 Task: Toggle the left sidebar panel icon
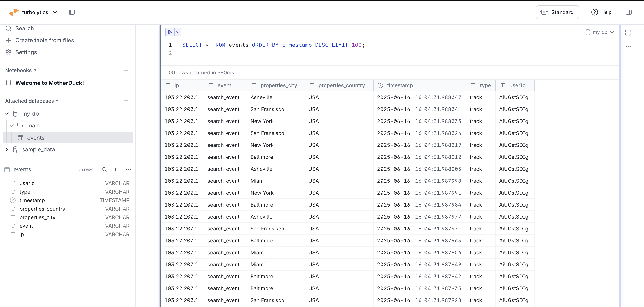[x=72, y=12]
